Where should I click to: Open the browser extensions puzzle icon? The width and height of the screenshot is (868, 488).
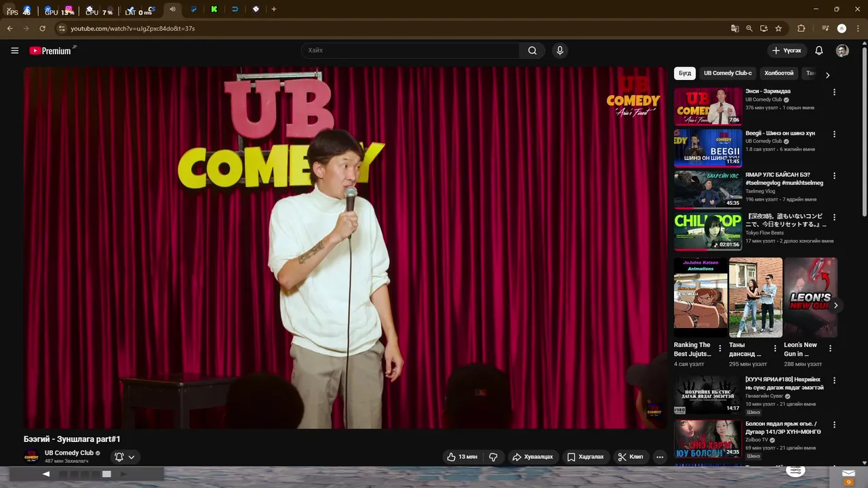(x=801, y=28)
